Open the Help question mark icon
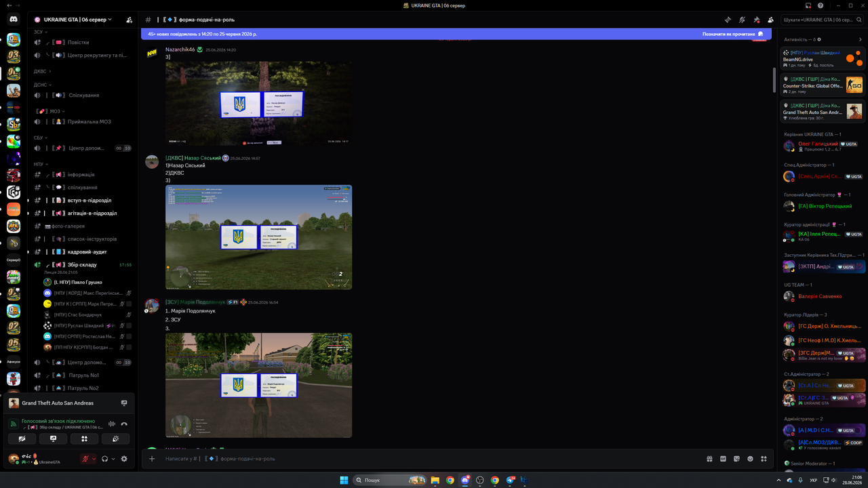 tap(821, 5)
